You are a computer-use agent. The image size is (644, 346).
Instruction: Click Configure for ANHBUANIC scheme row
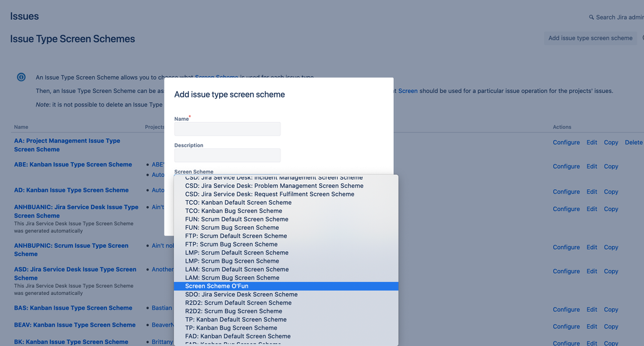[x=566, y=209]
